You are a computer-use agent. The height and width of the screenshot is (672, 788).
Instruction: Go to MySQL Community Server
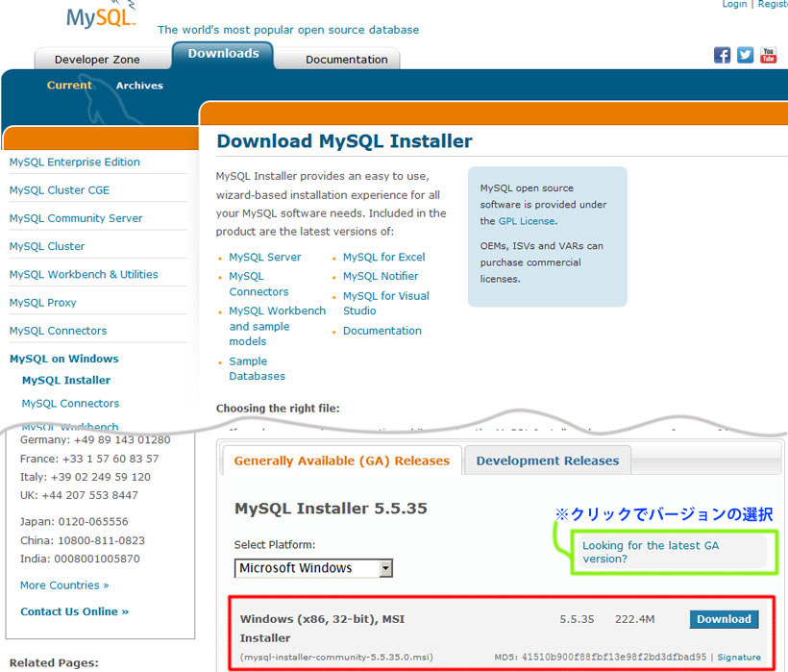76,218
